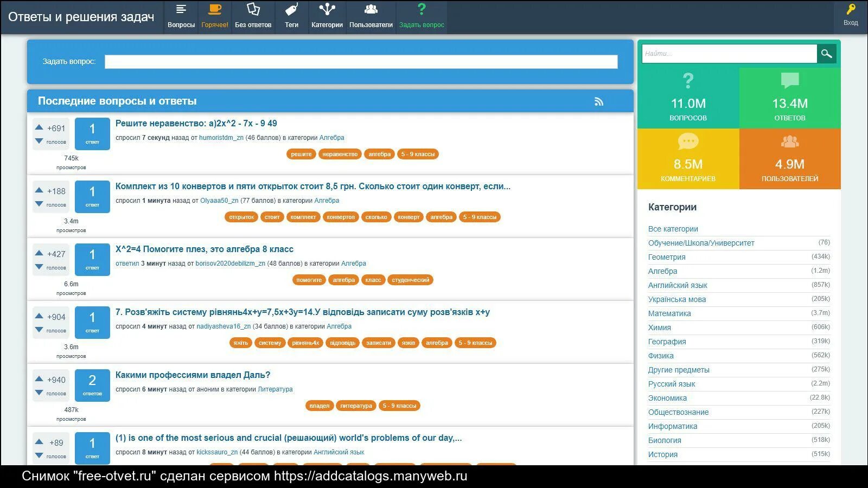868x488 pixels.
Task: Click the 13.4M ответов stats tile
Action: [790, 98]
